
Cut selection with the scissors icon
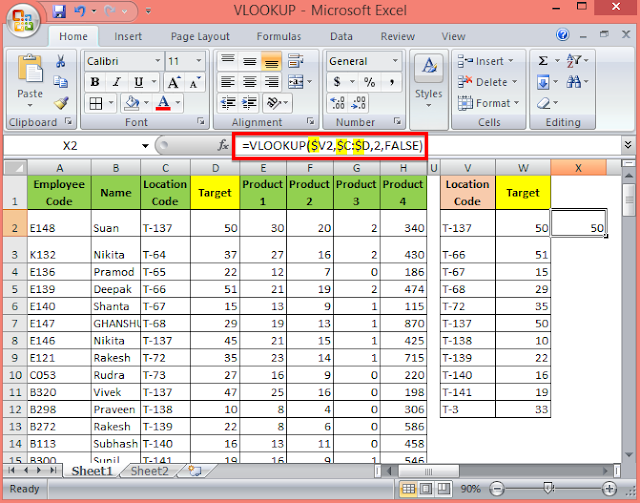click(60, 61)
